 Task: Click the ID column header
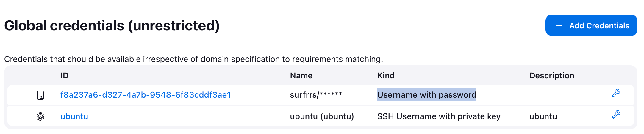point(64,76)
